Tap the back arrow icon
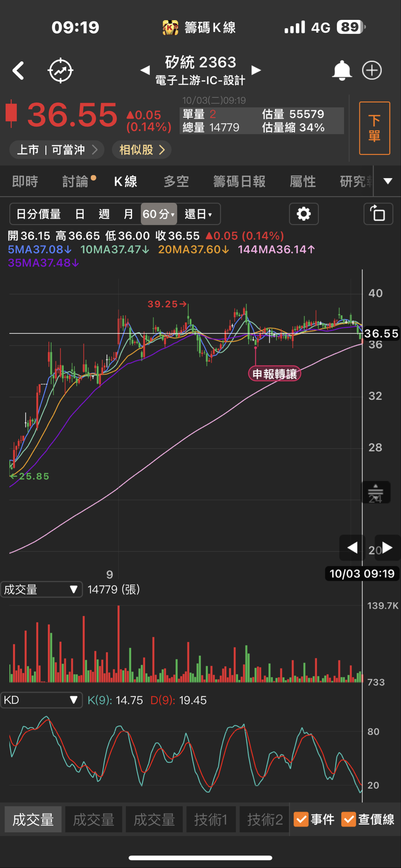 (18, 71)
